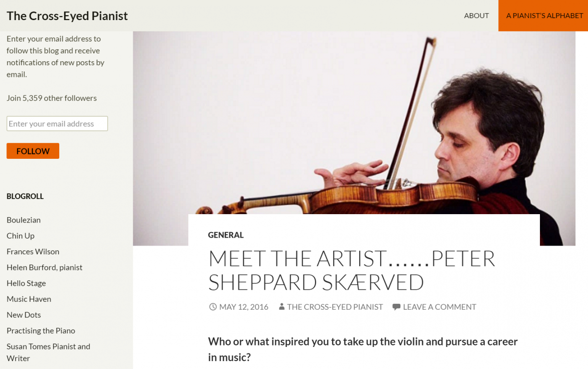Click the email address input field
588x369 pixels.
pos(57,123)
